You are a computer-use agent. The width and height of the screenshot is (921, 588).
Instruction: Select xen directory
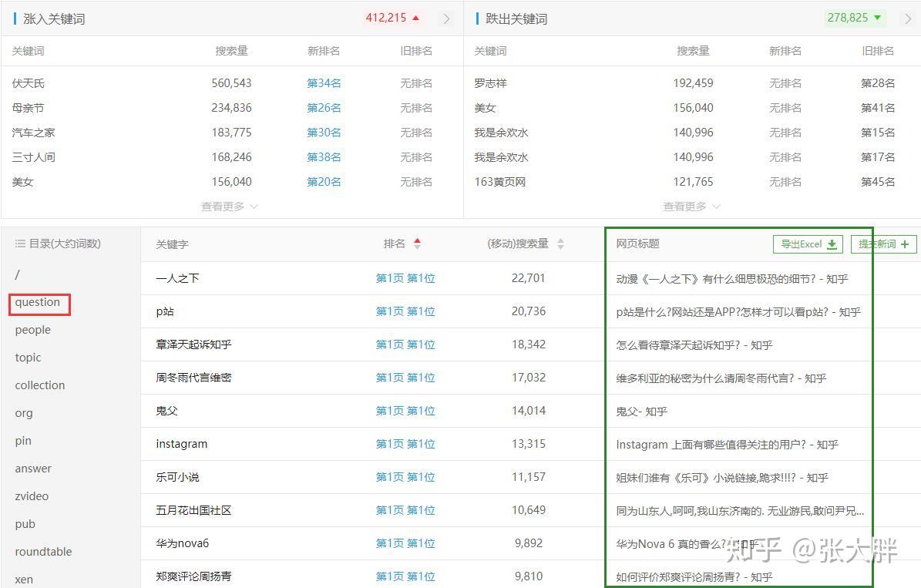point(24,580)
